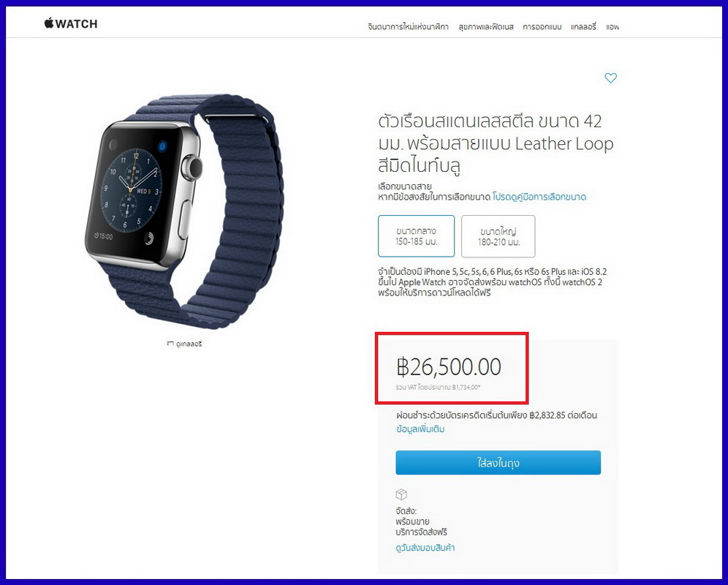Click the shipping box icon
This screenshot has height=585, width=728.
point(401,494)
